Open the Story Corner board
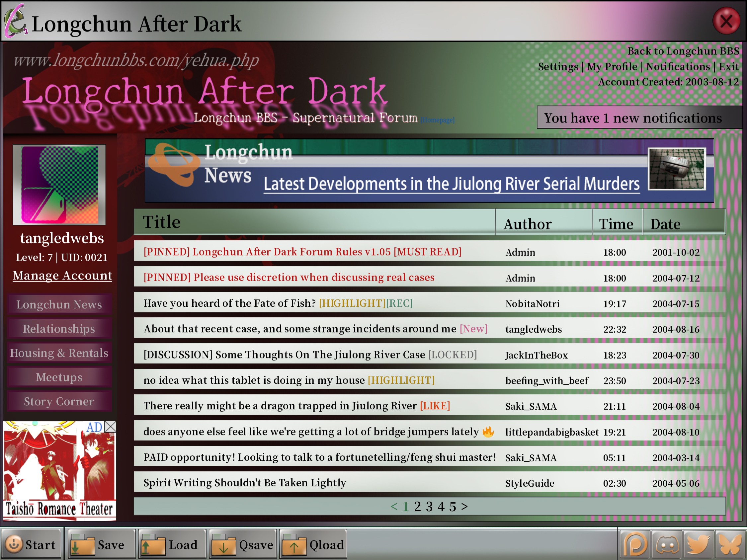Screen dimensions: 747x560 pyautogui.click(x=59, y=401)
